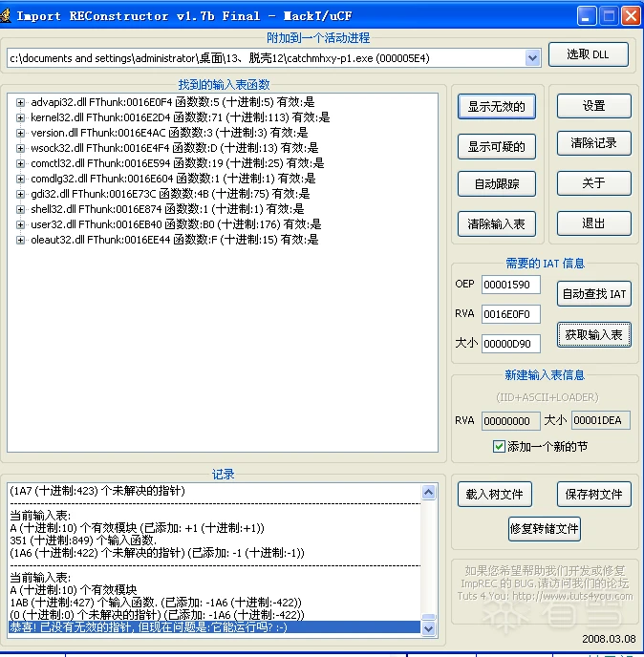Click the 退出 button

pyautogui.click(x=593, y=223)
